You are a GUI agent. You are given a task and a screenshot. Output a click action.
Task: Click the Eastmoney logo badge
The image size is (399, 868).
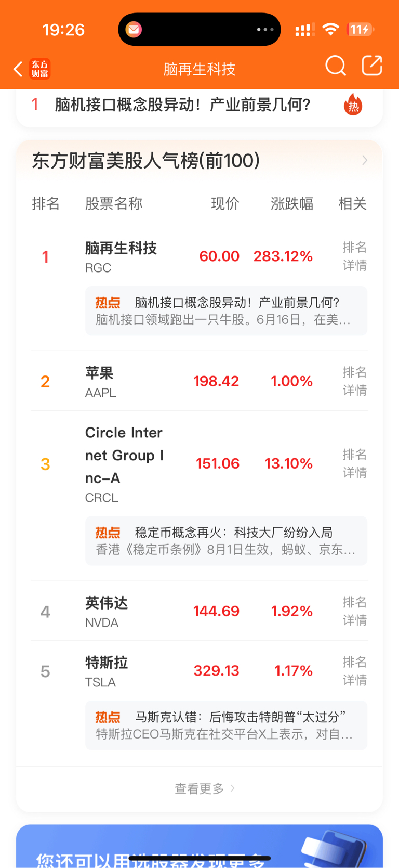(x=40, y=69)
